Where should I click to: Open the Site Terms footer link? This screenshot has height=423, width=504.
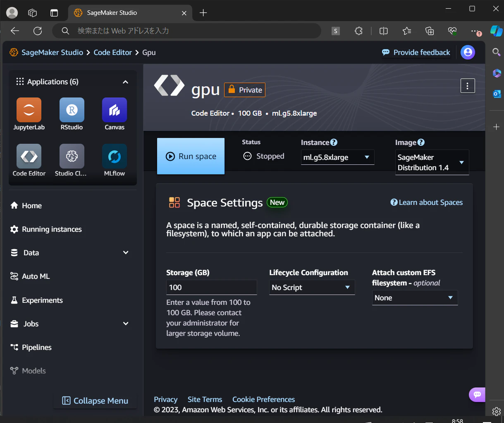point(205,399)
